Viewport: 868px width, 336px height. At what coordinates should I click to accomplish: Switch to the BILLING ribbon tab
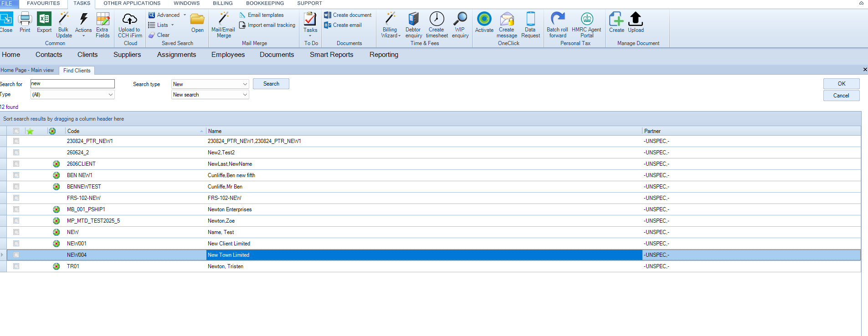223,3
